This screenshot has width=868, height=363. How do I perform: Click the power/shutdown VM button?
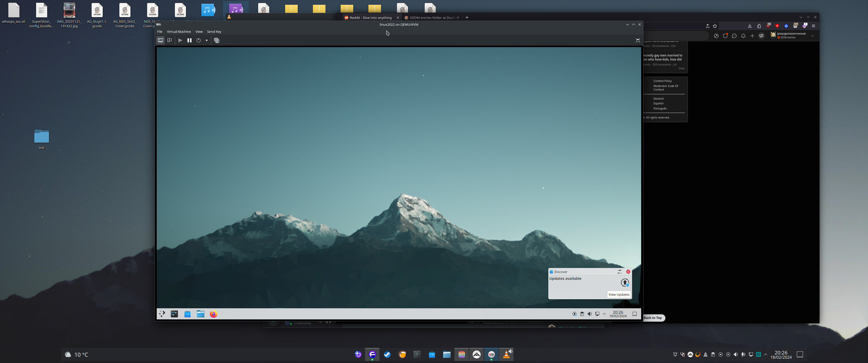[199, 40]
